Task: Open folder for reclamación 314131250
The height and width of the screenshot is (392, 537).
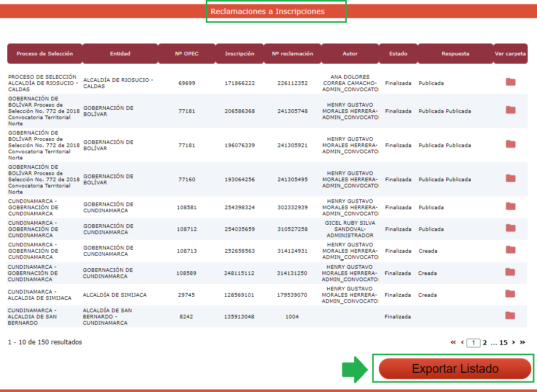Action: click(x=510, y=272)
